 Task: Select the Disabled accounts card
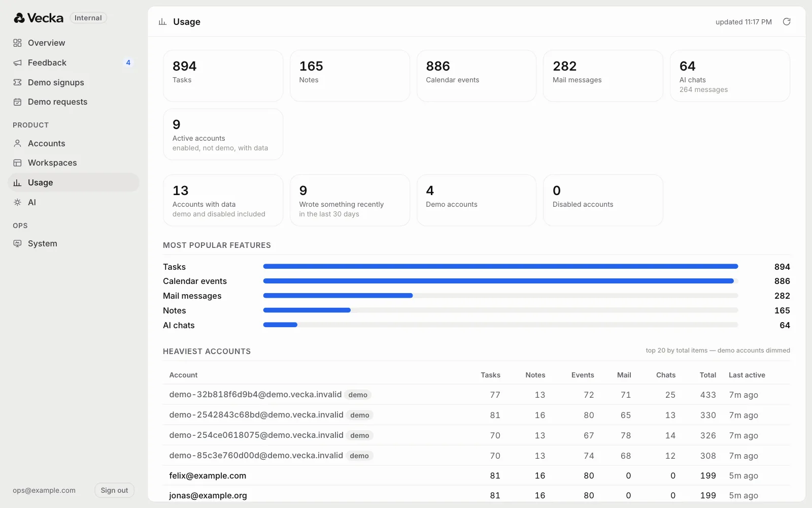click(x=603, y=200)
